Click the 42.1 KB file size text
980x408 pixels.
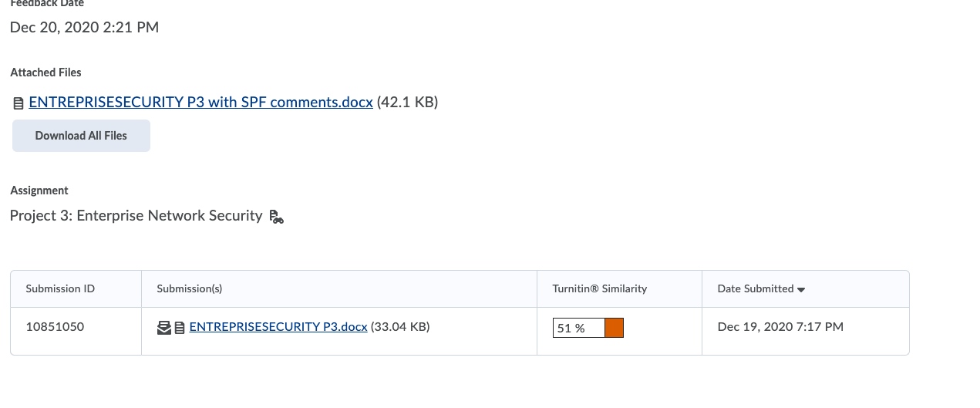tap(407, 102)
